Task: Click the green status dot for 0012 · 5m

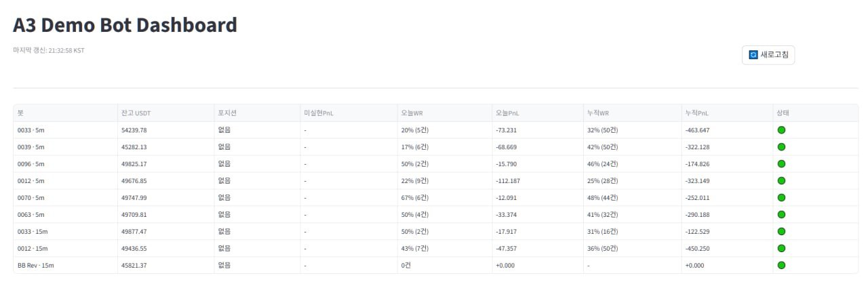Action: [781, 180]
